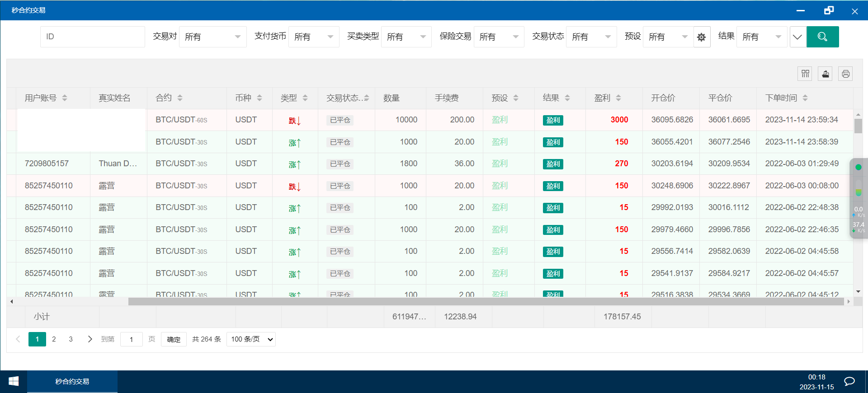This screenshot has height=393, width=868.
Task: Sort by 用户账号 column
Action: (x=65, y=98)
